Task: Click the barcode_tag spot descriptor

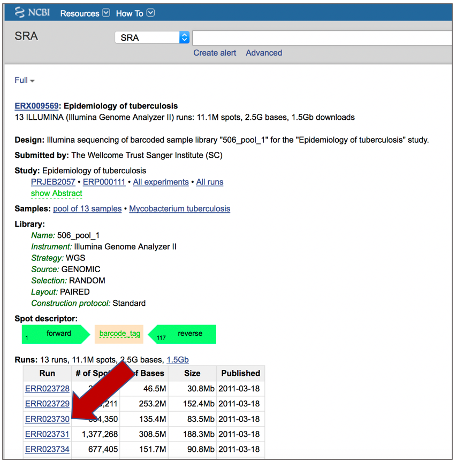Action: tap(119, 334)
